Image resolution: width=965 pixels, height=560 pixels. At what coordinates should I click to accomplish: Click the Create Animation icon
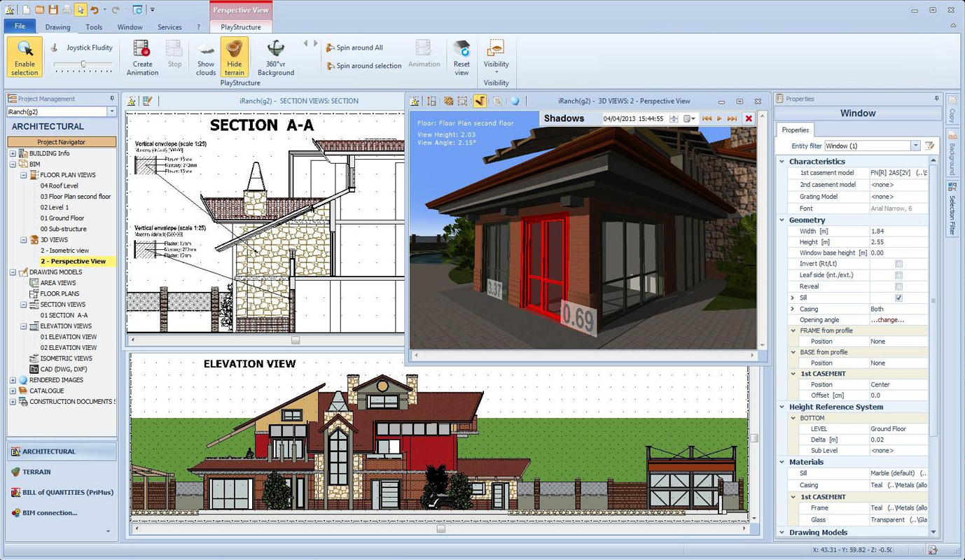pyautogui.click(x=142, y=57)
